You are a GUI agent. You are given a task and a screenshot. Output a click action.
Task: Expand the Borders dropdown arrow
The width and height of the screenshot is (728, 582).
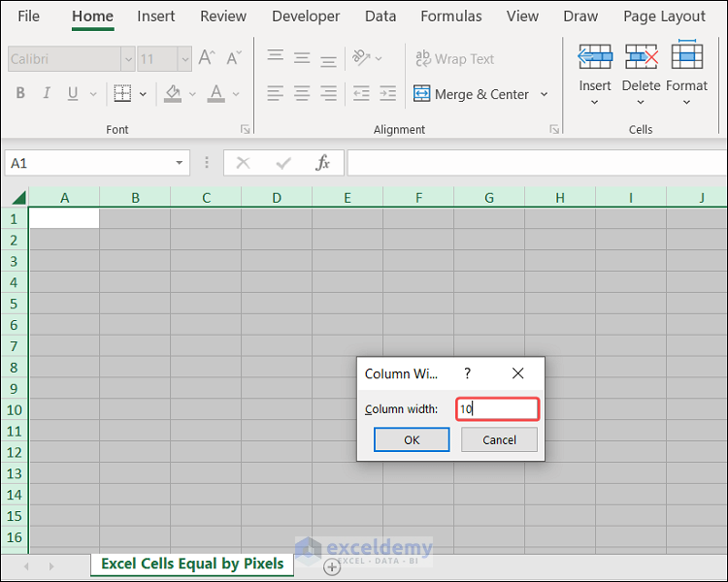click(143, 94)
